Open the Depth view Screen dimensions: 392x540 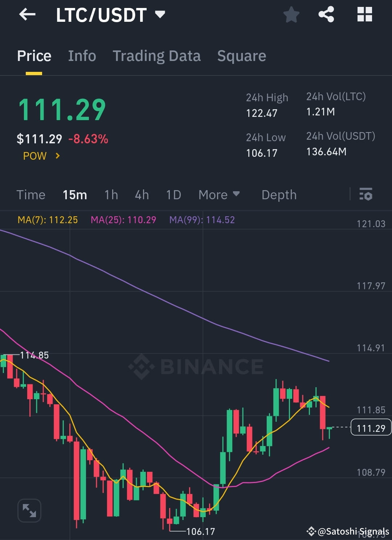279,195
